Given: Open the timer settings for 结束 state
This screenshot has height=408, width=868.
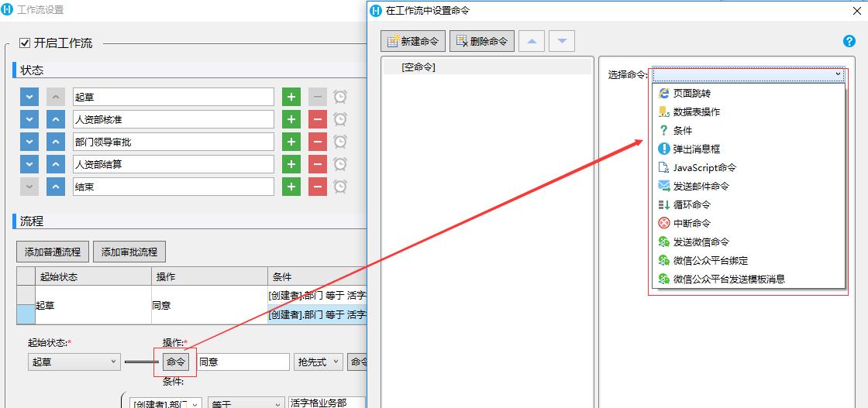Looking at the screenshot, I should pyautogui.click(x=340, y=187).
